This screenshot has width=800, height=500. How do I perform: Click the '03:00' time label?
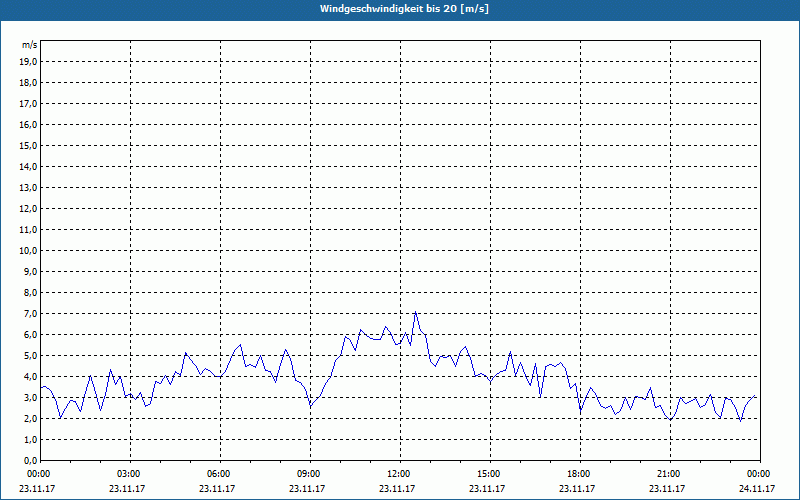(130, 474)
